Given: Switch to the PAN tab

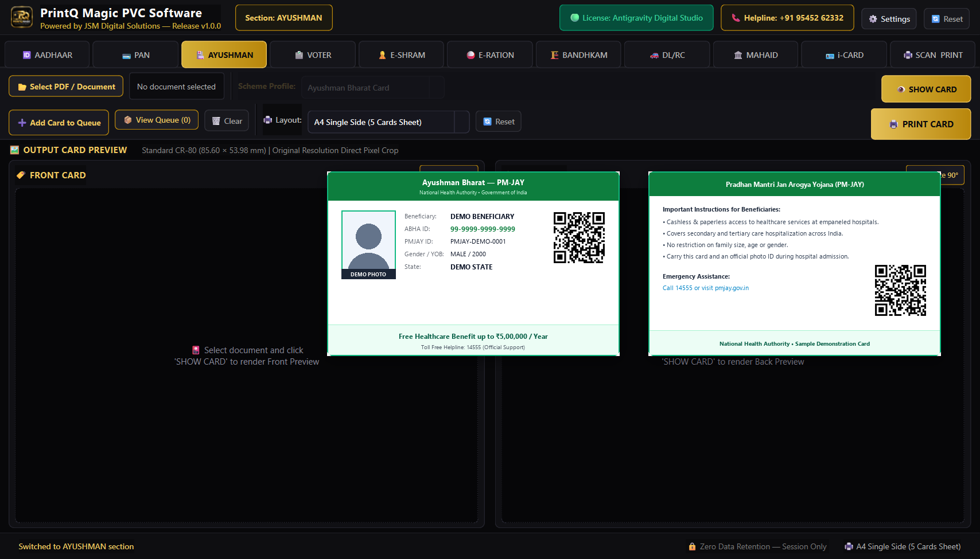Looking at the screenshot, I should (x=135, y=55).
